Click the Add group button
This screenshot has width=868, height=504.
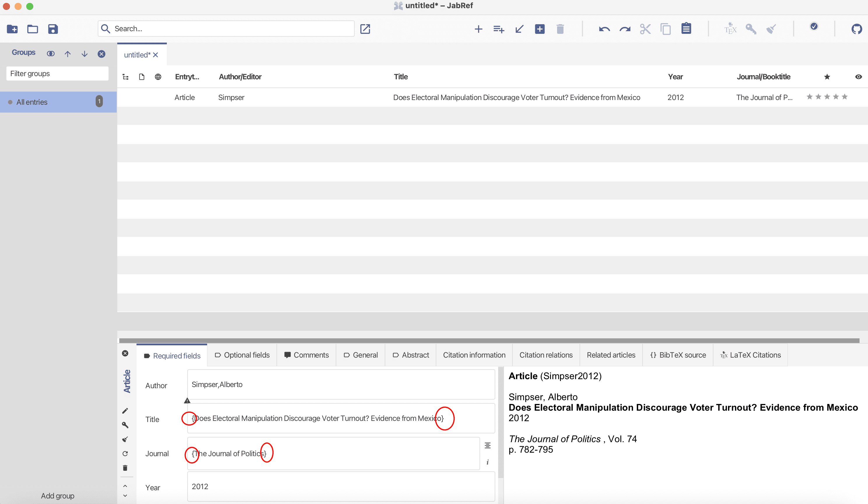click(57, 496)
